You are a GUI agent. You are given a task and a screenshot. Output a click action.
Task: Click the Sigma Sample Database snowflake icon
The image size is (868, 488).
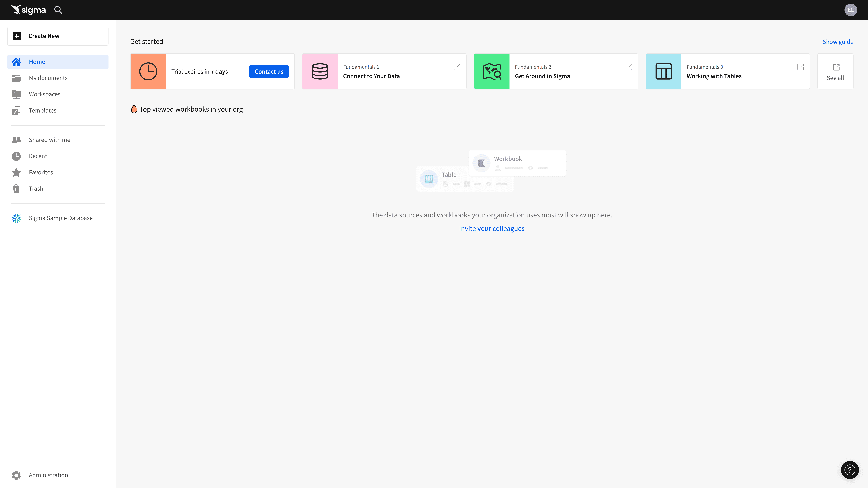(x=16, y=218)
